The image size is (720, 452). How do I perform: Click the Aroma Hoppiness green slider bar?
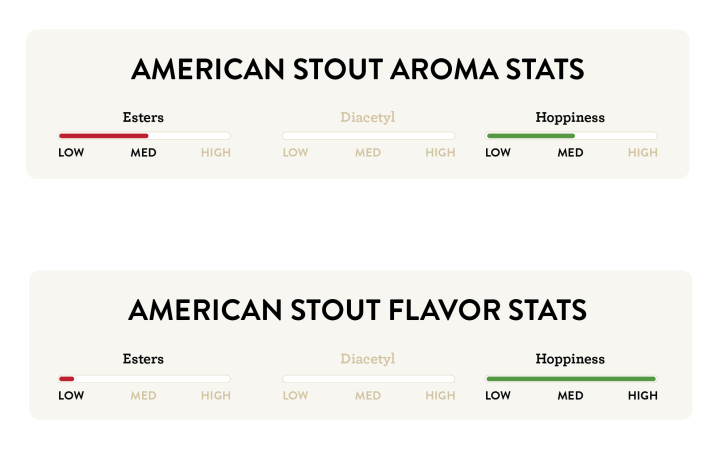click(x=571, y=135)
